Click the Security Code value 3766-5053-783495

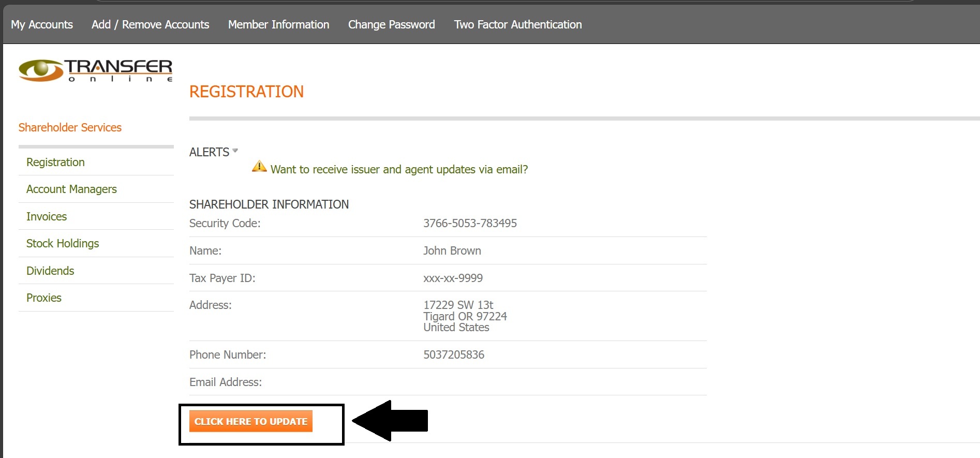click(x=470, y=223)
